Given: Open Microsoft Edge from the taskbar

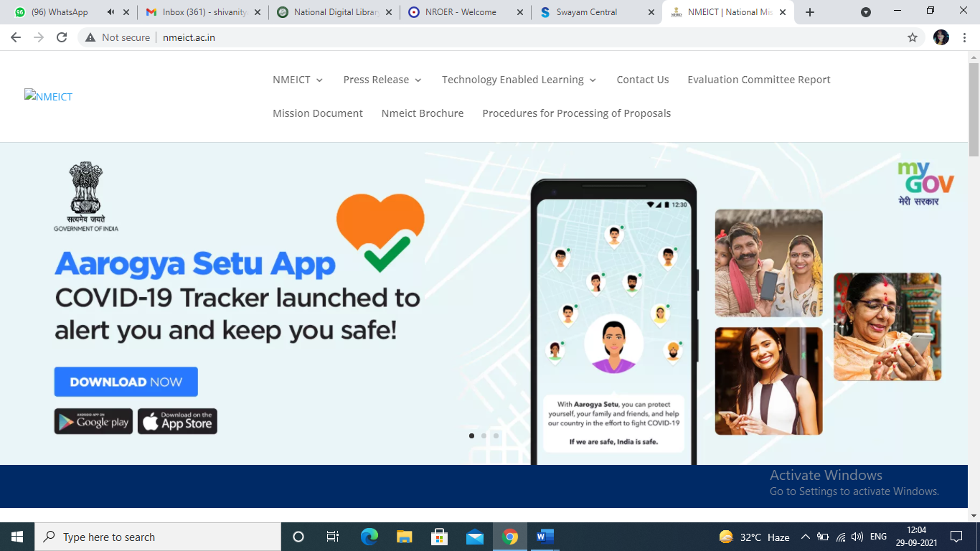Looking at the screenshot, I should (369, 537).
